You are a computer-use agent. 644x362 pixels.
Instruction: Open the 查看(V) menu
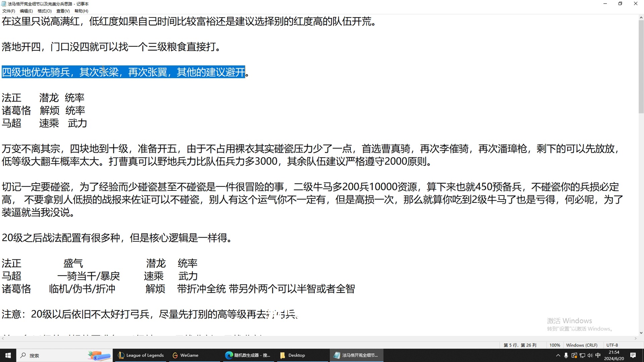tap(63, 11)
